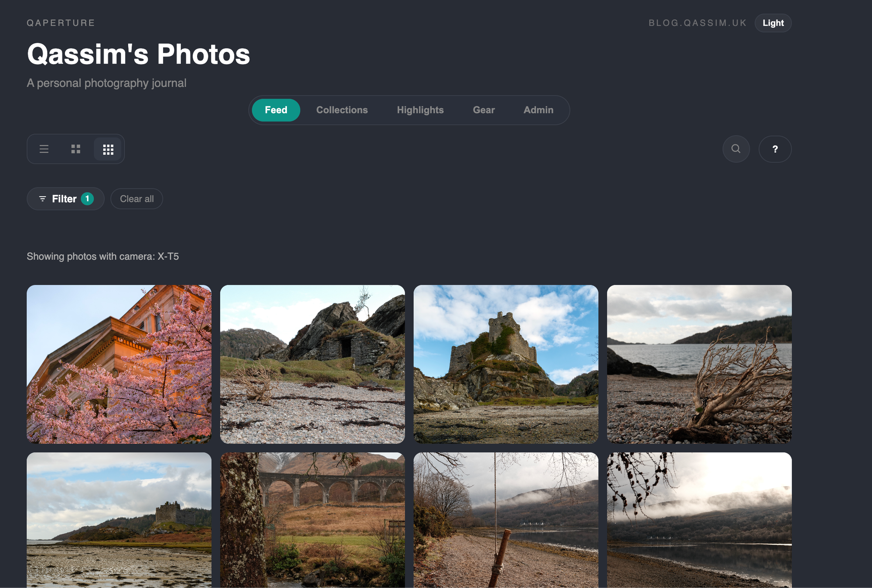
Task: Switch to list view layout
Action: pos(44,149)
